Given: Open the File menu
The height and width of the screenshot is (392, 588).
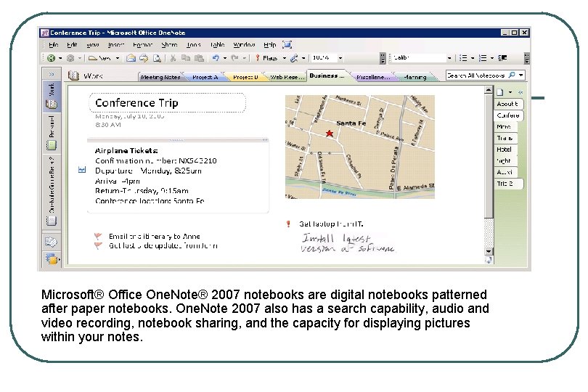Looking at the screenshot, I should (53, 44).
